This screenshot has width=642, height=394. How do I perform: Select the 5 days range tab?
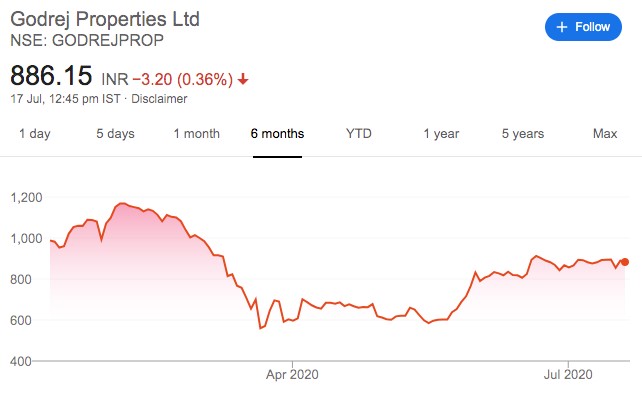click(115, 134)
